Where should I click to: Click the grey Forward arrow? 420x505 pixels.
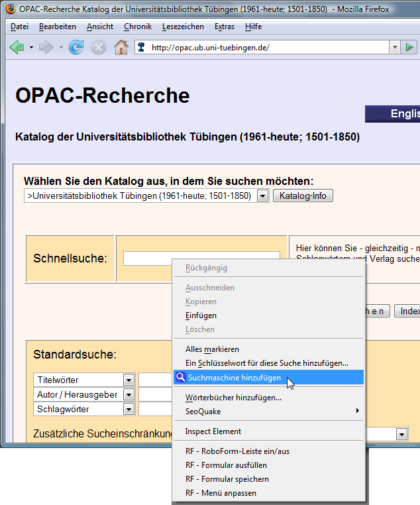tap(46, 48)
